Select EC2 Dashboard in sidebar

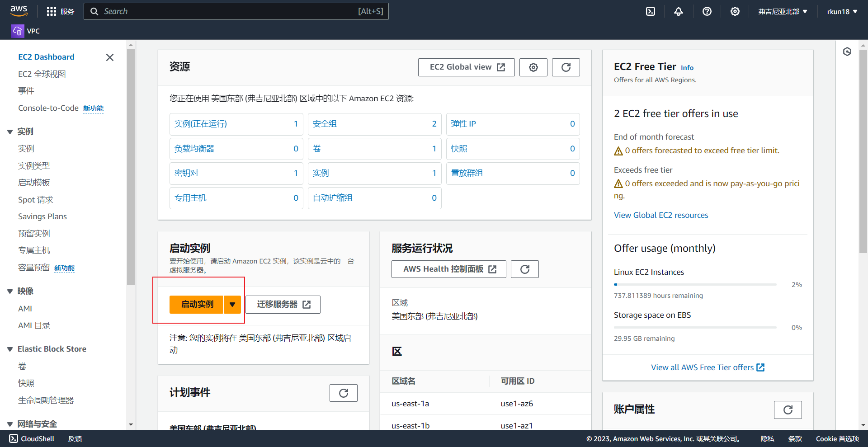coord(46,57)
